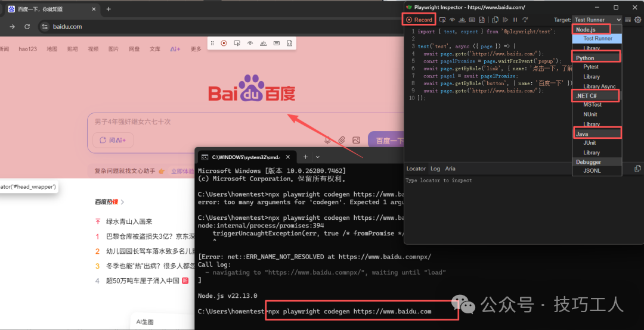The height and width of the screenshot is (330, 644).
Task: Open 贴吧 link in Baidu nav
Action: click(x=73, y=49)
